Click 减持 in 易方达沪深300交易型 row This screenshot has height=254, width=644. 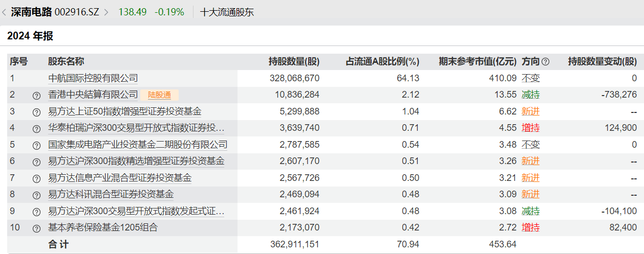(530, 211)
